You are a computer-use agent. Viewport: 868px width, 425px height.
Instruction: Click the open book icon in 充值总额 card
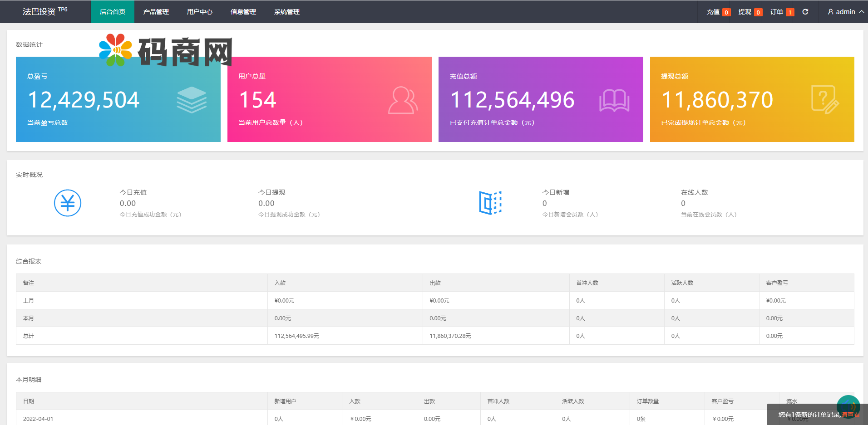(x=614, y=100)
